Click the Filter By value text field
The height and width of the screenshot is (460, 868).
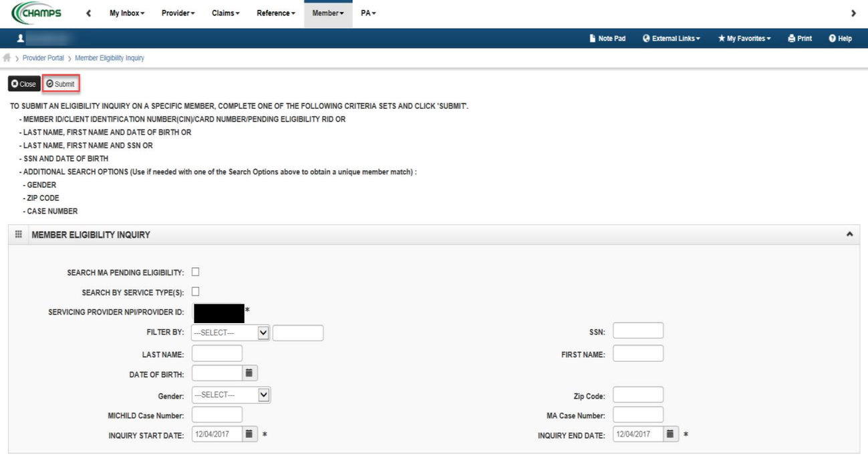(x=298, y=332)
